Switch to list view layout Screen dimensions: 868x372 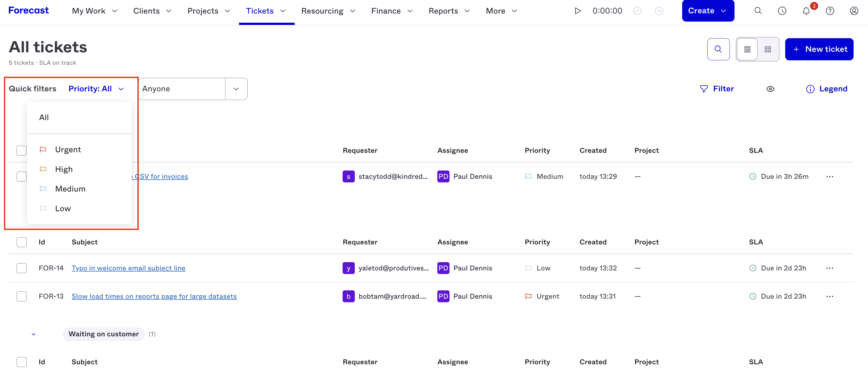pyautogui.click(x=747, y=49)
